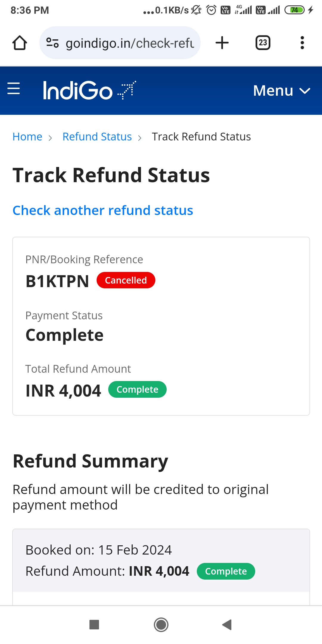Go to Home breadcrumb link

pos(27,137)
